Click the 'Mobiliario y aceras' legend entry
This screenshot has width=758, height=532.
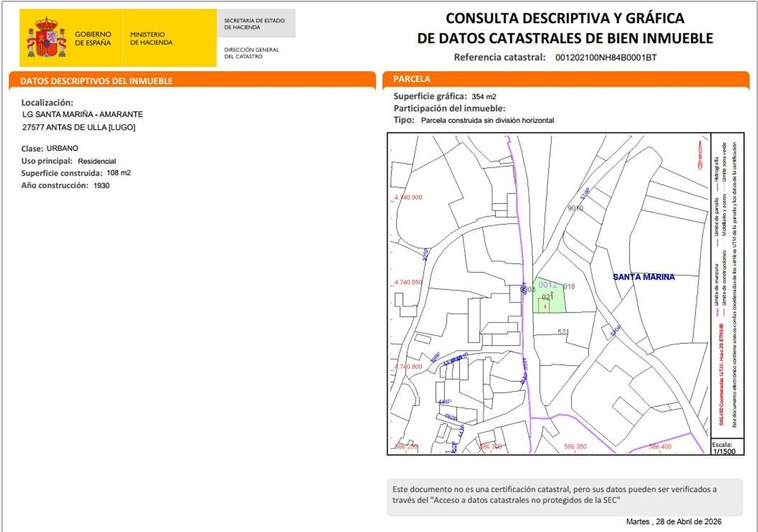pyautogui.click(x=724, y=216)
